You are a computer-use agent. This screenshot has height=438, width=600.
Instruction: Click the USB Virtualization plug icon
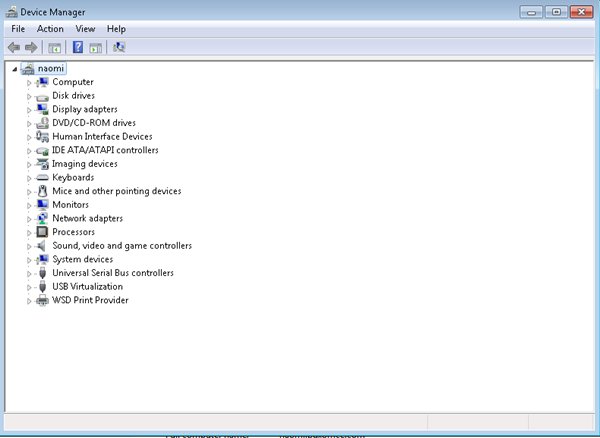[x=42, y=287]
